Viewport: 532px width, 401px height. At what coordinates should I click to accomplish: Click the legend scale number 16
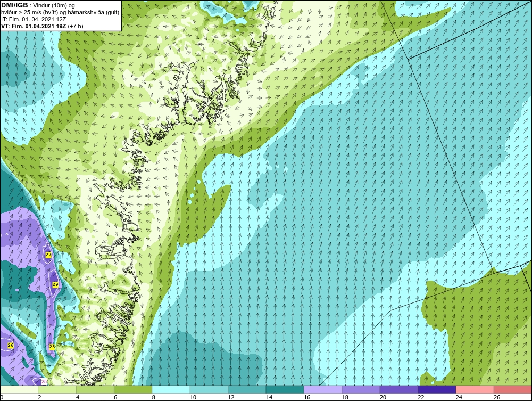[x=307, y=397]
